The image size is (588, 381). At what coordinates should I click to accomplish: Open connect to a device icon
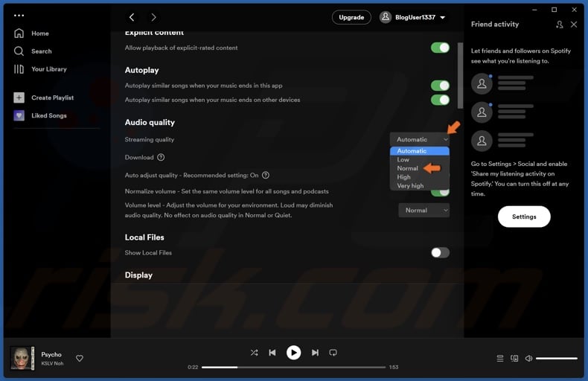point(514,359)
